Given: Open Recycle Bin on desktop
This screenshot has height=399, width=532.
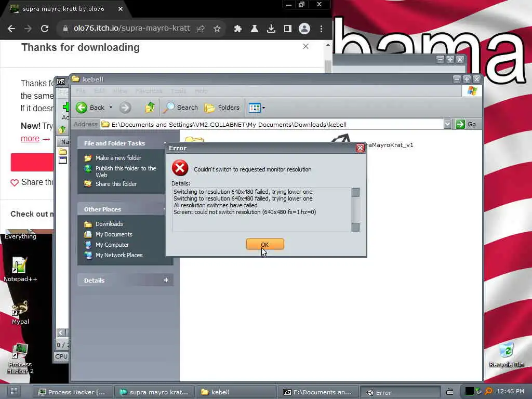Looking at the screenshot, I should click(507, 355).
